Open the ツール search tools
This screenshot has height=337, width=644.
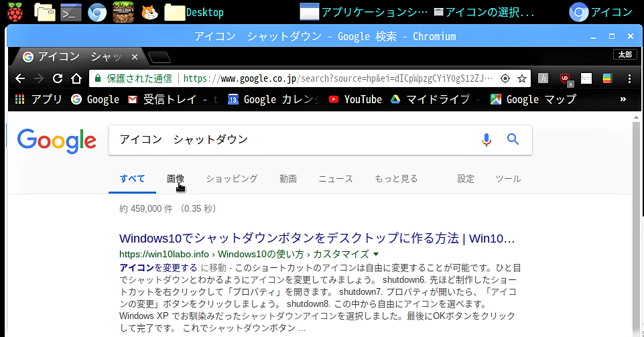click(x=508, y=179)
